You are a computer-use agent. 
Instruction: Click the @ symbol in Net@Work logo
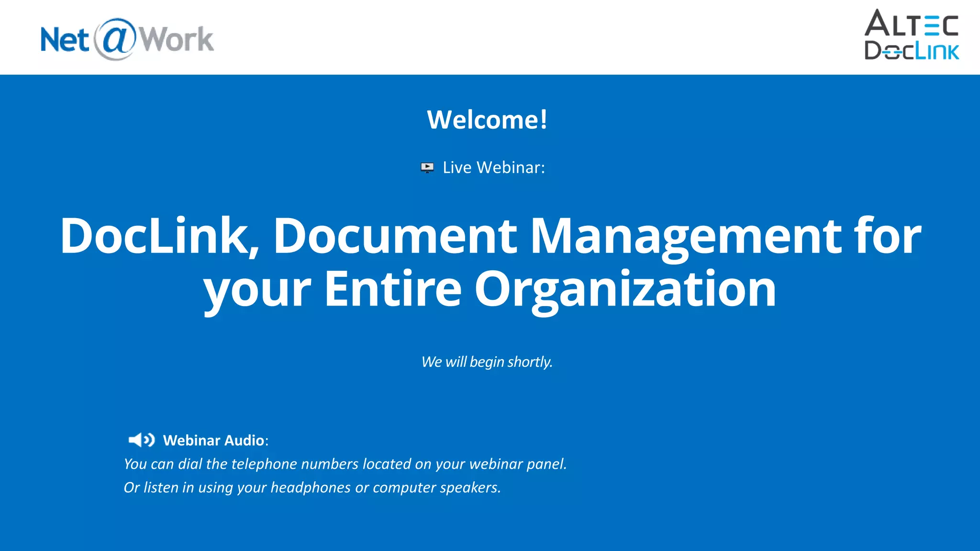point(115,38)
